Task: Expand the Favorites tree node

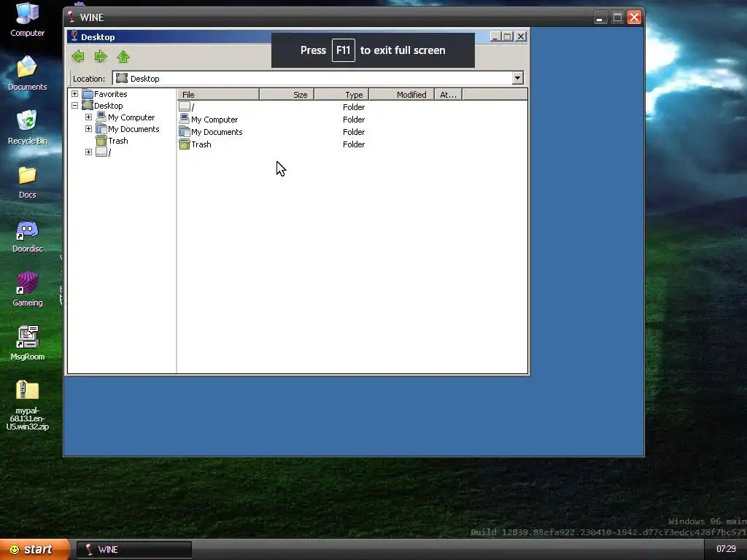Action: point(75,94)
